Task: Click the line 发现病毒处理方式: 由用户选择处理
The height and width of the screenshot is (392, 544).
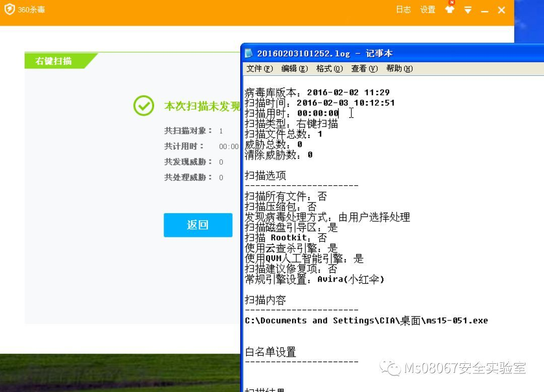Action: [x=327, y=217]
